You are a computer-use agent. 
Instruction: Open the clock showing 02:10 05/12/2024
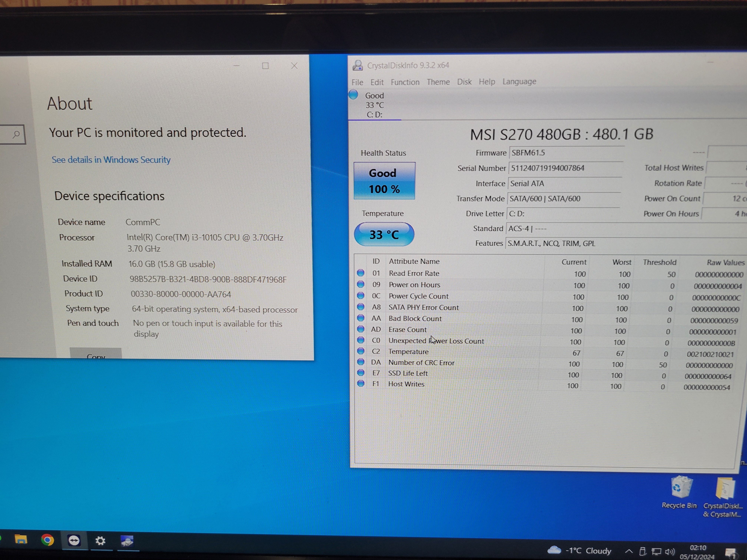(698, 552)
